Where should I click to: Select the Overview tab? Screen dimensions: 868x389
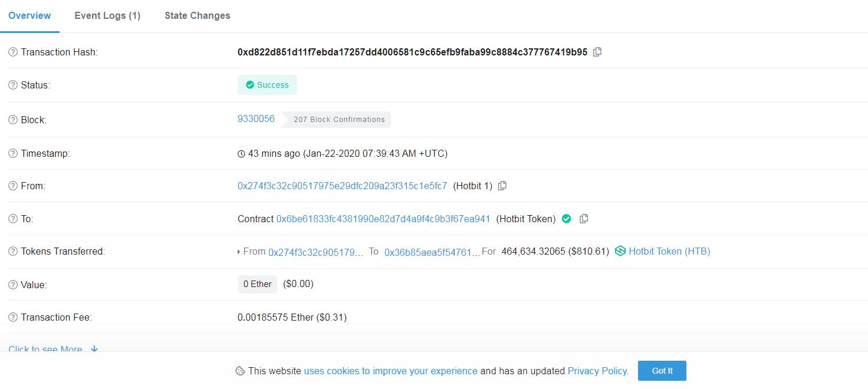(29, 15)
